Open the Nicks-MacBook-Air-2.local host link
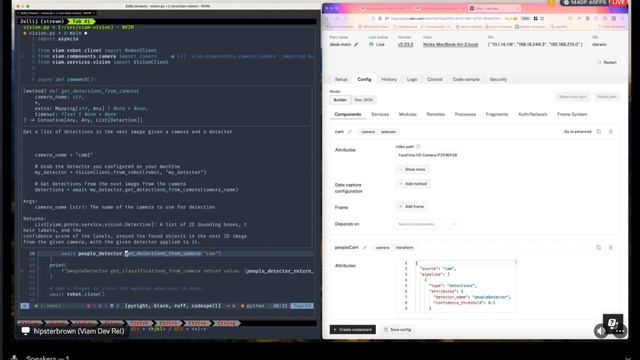Image resolution: width=640 pixels, height=360 pixels. click(x=450, y=44)
